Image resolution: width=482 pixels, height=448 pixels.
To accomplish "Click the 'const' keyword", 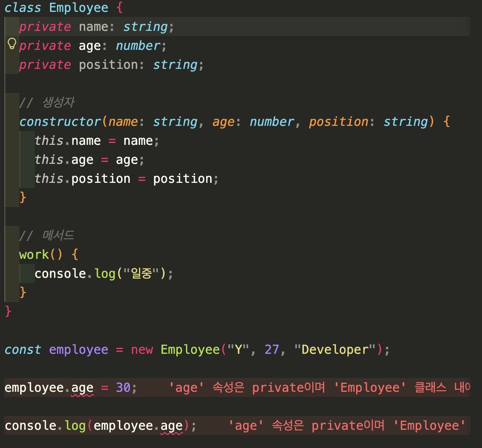I will (x=23, y=350).
